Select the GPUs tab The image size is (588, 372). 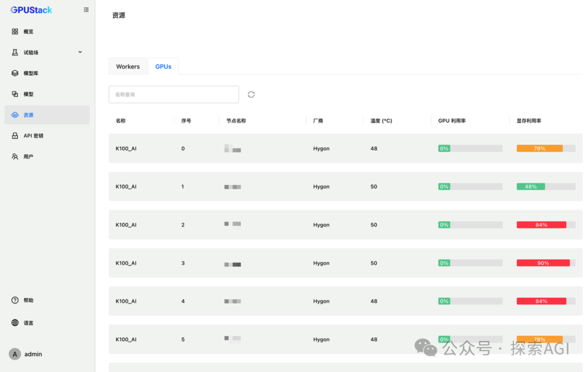(x=163, y=66)
